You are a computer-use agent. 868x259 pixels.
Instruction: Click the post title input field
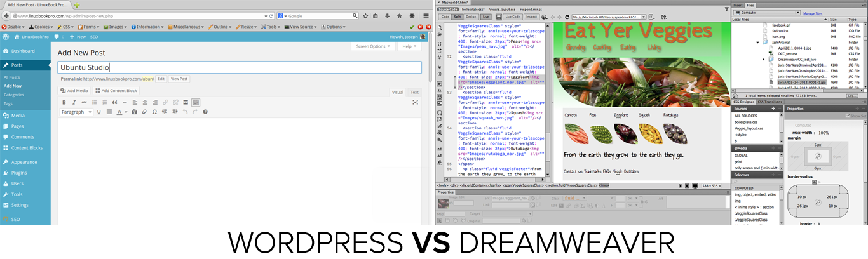[240, 67]
